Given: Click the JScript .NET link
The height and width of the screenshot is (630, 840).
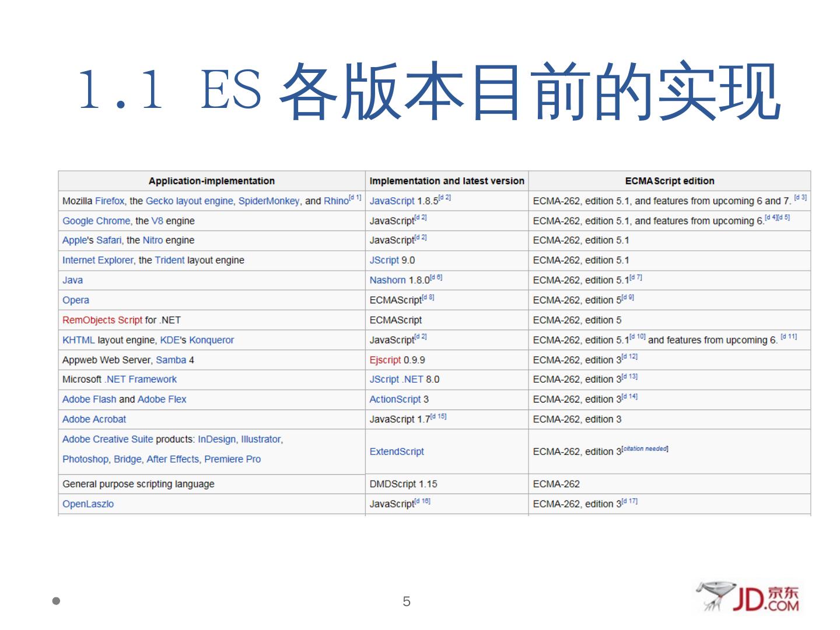Looking at the screenshot, I should pyautogui.click(x=396, y=379).
